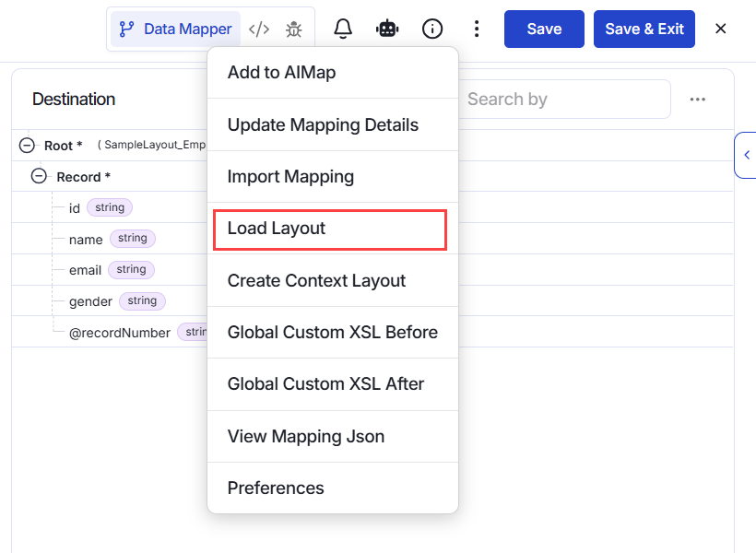Open the code view icon
This screenshot has height=553, width=756.
(259, 29)
